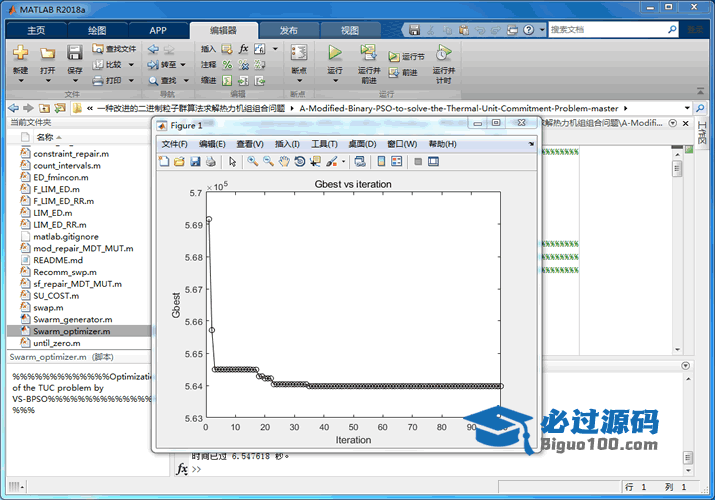The width and height of the screenshot is (715, 500).
Task: Click the insert fx function icon
Action: pos(244,49)
